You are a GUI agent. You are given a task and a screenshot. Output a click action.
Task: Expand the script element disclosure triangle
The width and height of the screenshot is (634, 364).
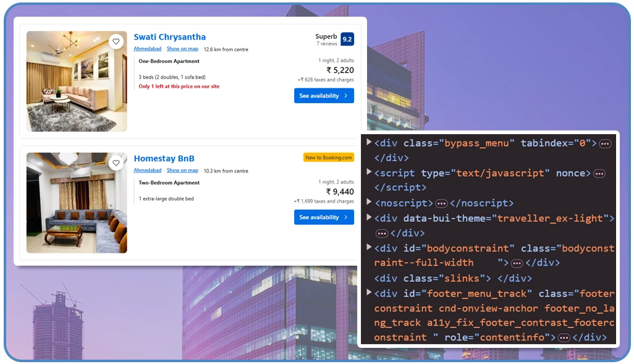coord(368,172)
